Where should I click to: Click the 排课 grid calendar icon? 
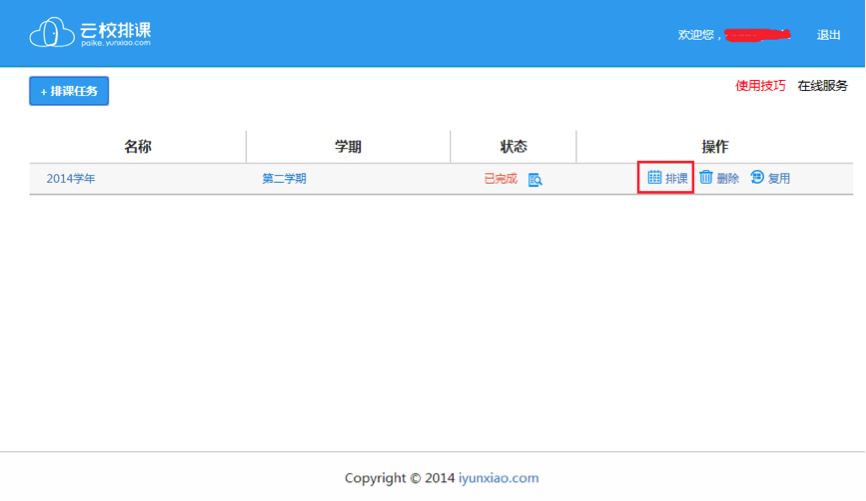654,177
